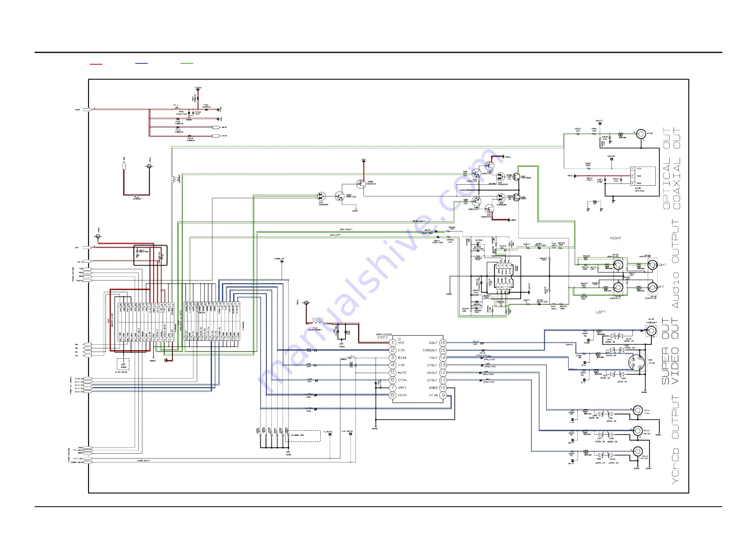
Task: Click the GND1 pin label
Action: 402,388
